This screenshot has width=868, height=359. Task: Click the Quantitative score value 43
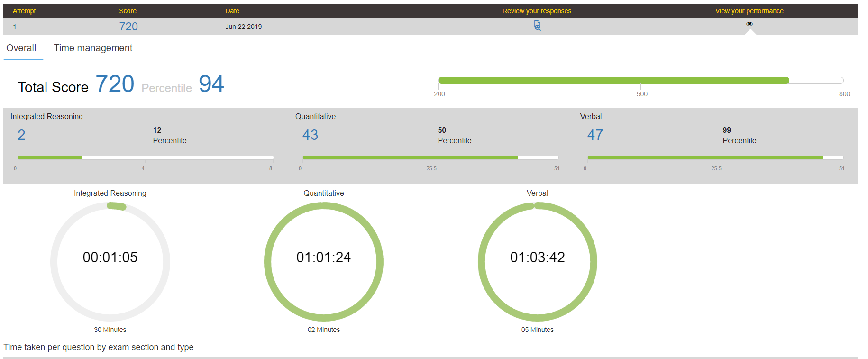311,135
